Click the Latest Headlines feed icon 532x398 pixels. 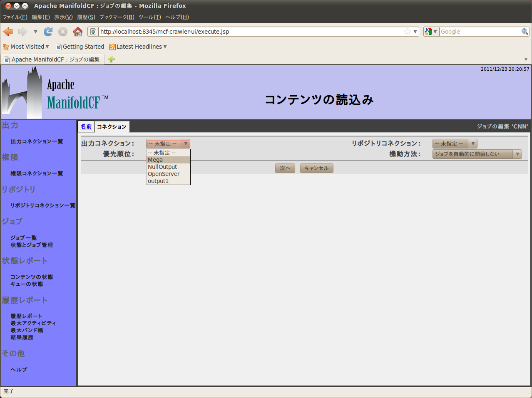tap(112, 47)
